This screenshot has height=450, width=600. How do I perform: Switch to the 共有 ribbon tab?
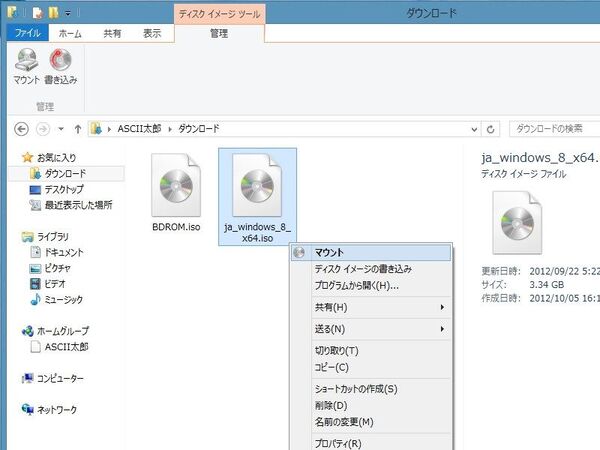point(112,34)
